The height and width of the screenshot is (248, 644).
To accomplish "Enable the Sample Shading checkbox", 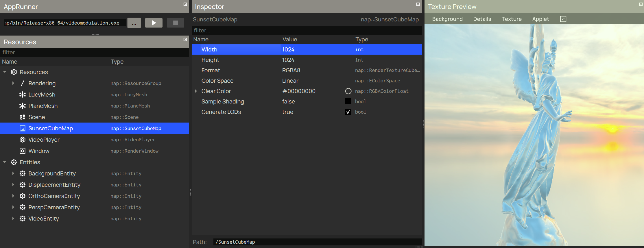I will coord(348,101).
